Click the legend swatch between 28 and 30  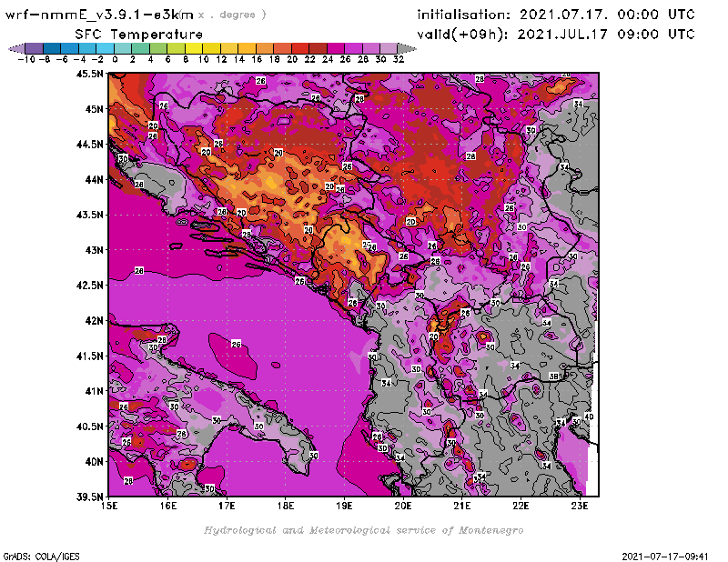pos(371,48)
